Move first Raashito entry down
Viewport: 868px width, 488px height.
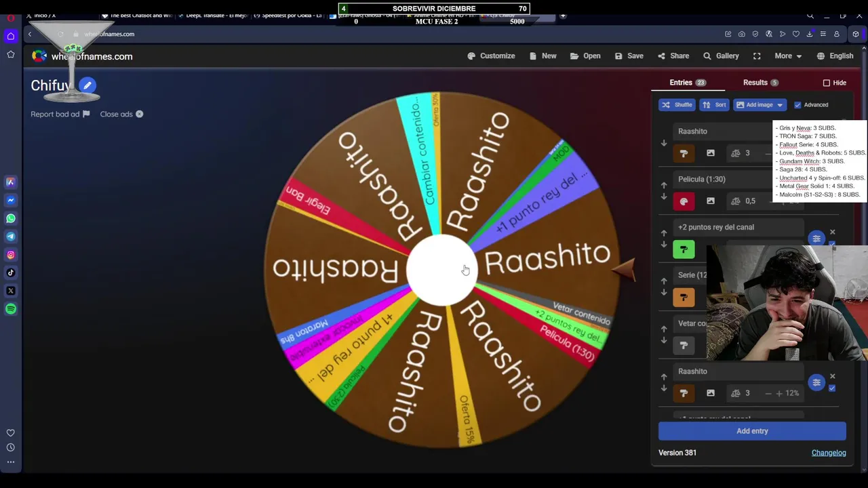[x=664, y=143]
